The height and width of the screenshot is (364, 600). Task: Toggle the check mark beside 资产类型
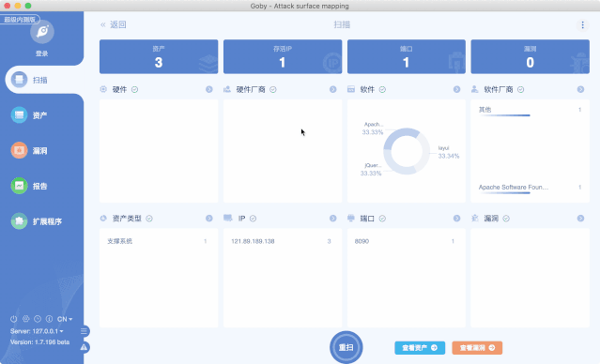[x=149, y=219]
